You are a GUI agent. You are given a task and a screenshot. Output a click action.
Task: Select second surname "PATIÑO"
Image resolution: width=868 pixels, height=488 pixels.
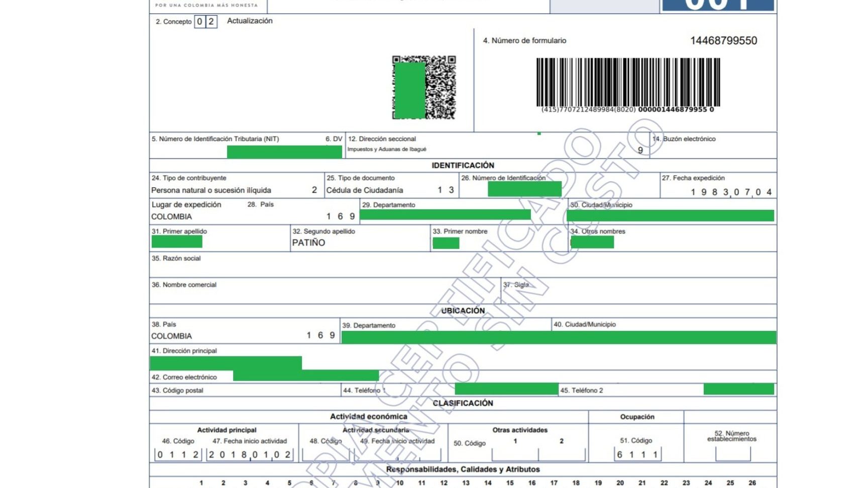[308, 242]
